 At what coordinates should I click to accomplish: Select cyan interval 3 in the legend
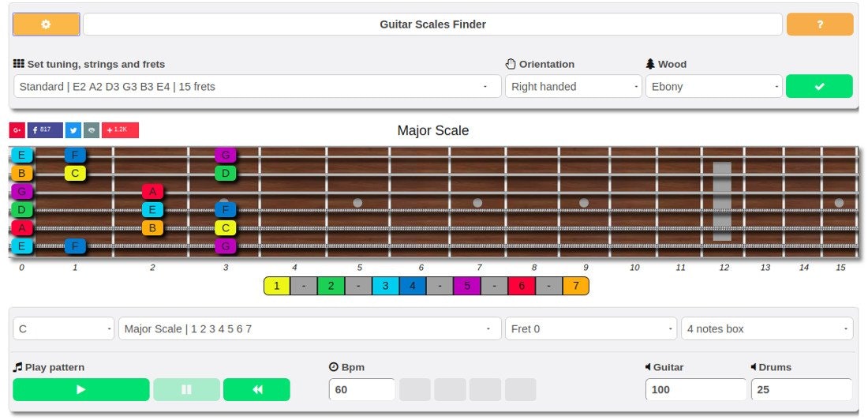click(385, 286)
